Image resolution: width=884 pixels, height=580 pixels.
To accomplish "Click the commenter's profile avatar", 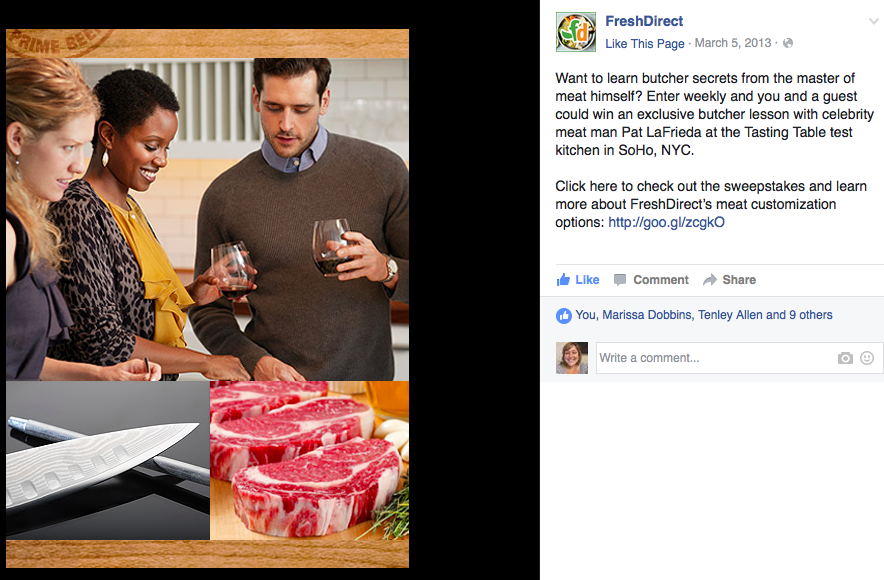I will (x=572, y=358).
